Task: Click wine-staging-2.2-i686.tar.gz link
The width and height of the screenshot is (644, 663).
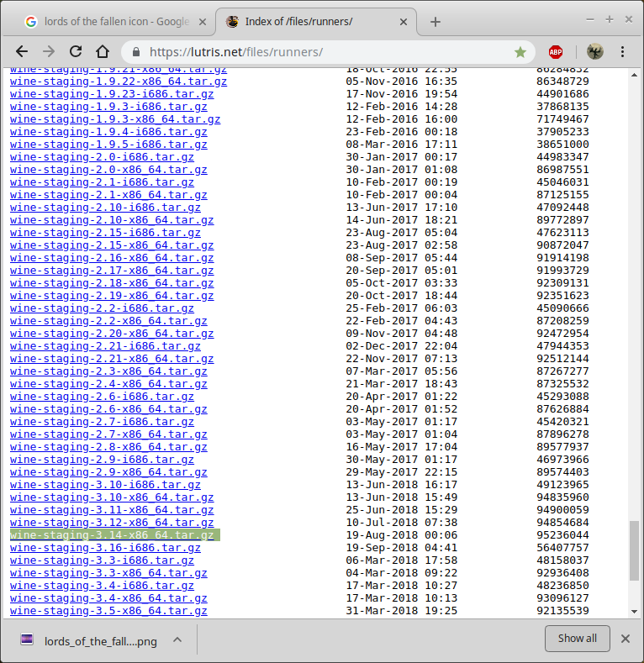Action: coord(102,308)
